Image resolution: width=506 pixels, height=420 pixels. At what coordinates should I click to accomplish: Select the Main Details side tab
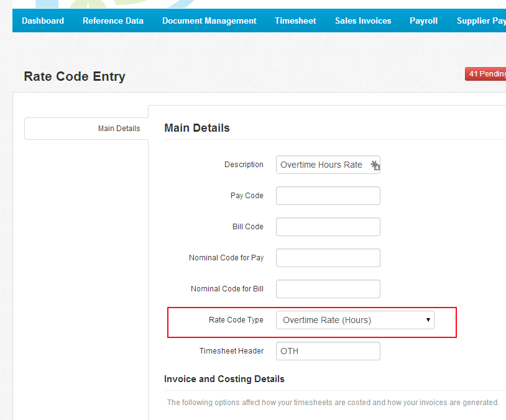(x=86, y=129)
